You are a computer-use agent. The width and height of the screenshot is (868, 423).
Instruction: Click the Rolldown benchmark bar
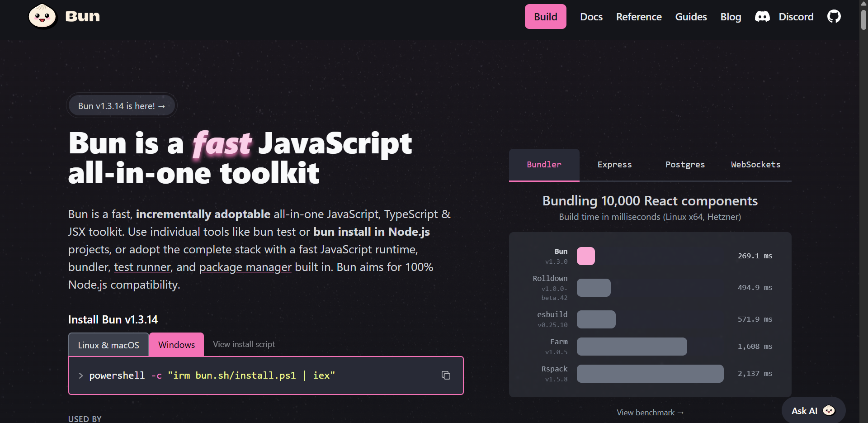coord(594,288)
